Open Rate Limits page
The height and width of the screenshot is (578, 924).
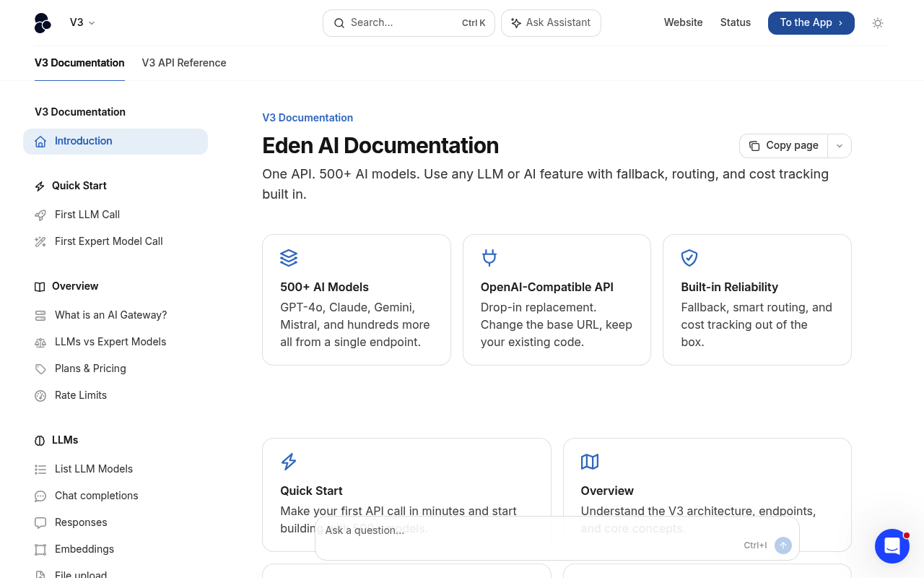[81, 395]
